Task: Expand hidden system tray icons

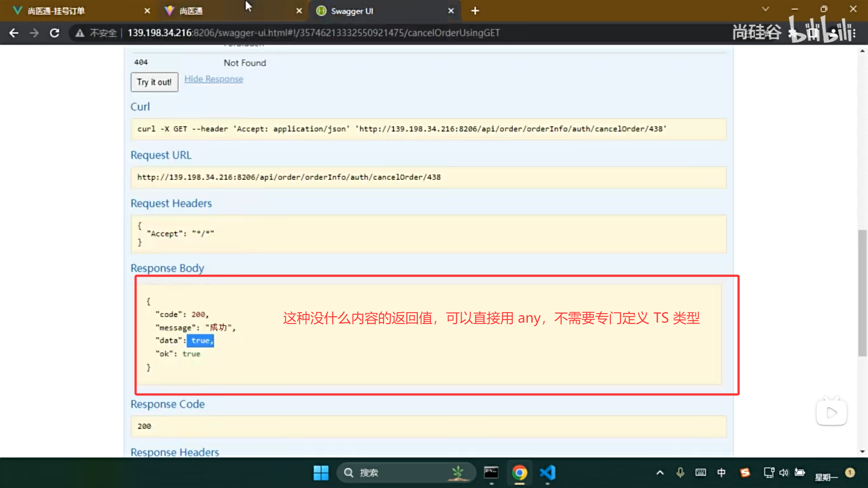Action: point(660,473)
